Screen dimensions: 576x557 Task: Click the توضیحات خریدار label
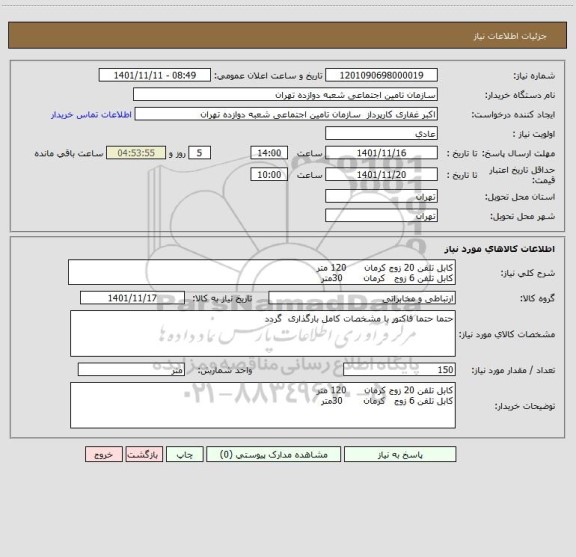coord(525,406)
